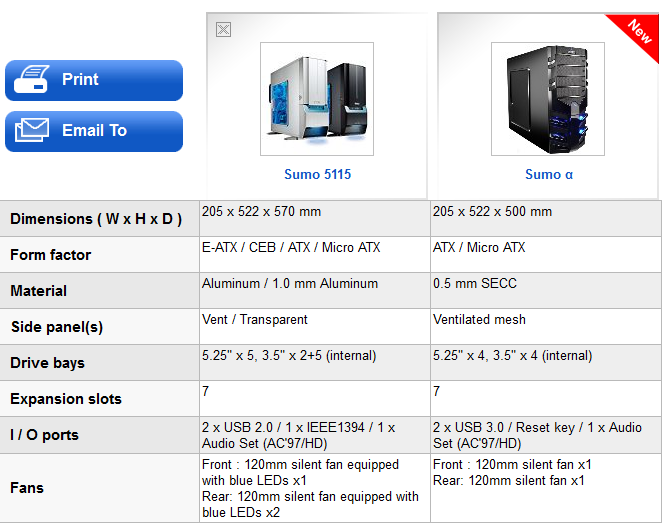Image resolution: width=663 pixels, height=526 pixels.
Task: Click the 5.25" x 5, 3.5" x 2+5 cell
Action: (315, 362)
